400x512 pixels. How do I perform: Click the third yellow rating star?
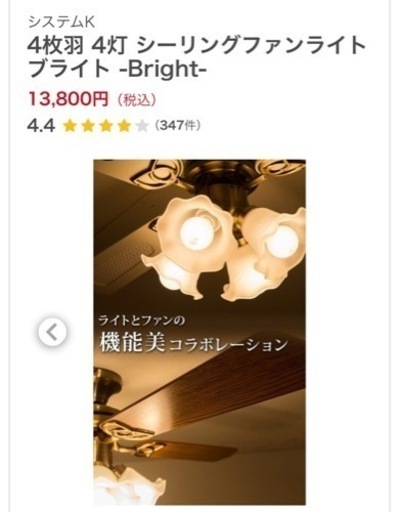click(106, 126)
